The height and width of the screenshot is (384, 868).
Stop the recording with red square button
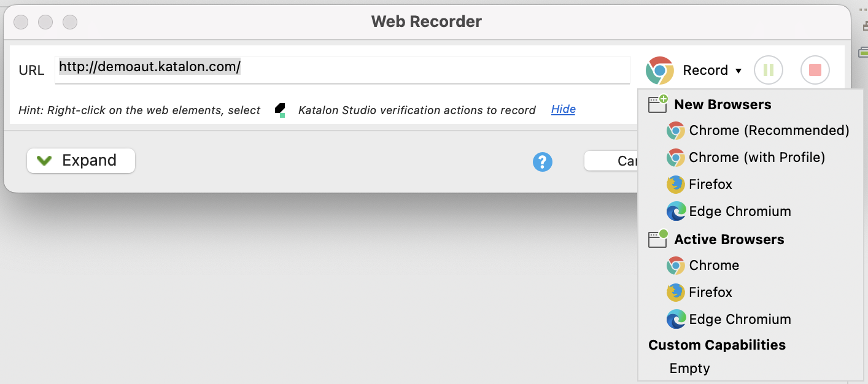tap(815, 70)
